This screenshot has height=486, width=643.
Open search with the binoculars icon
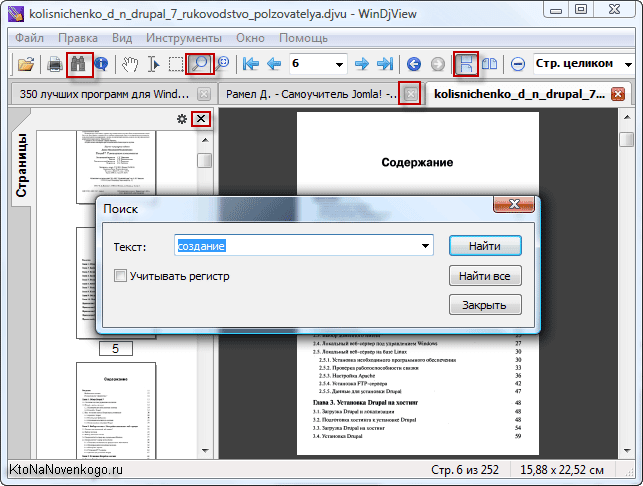(x=78, y=64)
